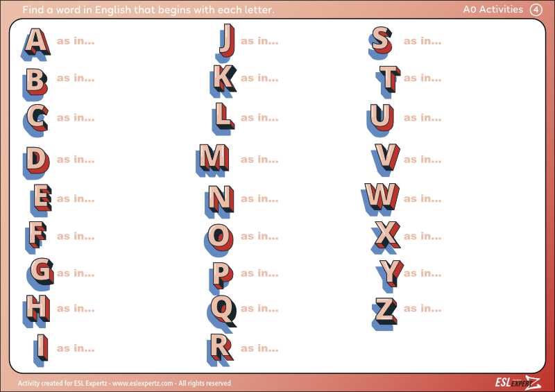This screenshot has height=392, width=555.
Task: Pick the 3D letter F
Action: [36, 237]
